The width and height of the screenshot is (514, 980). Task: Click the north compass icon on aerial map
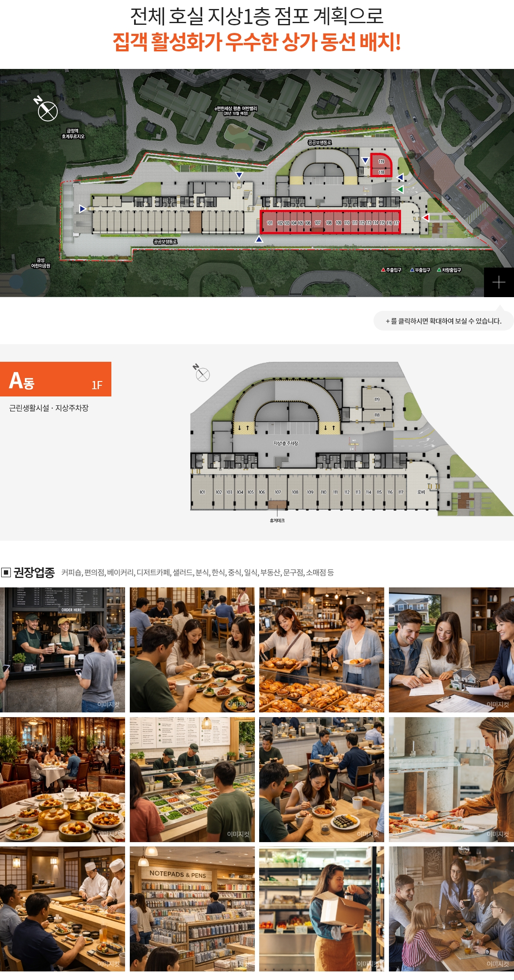tap(47, 110)
